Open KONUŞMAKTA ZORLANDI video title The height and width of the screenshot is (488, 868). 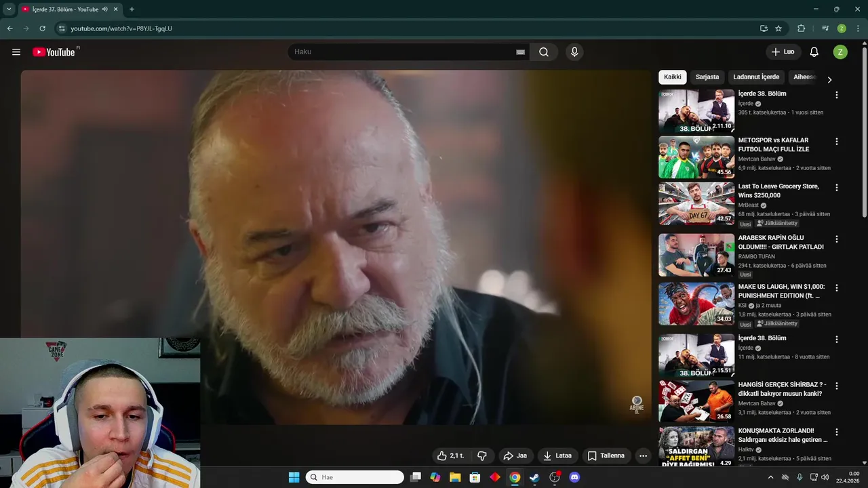pos(783,435)
